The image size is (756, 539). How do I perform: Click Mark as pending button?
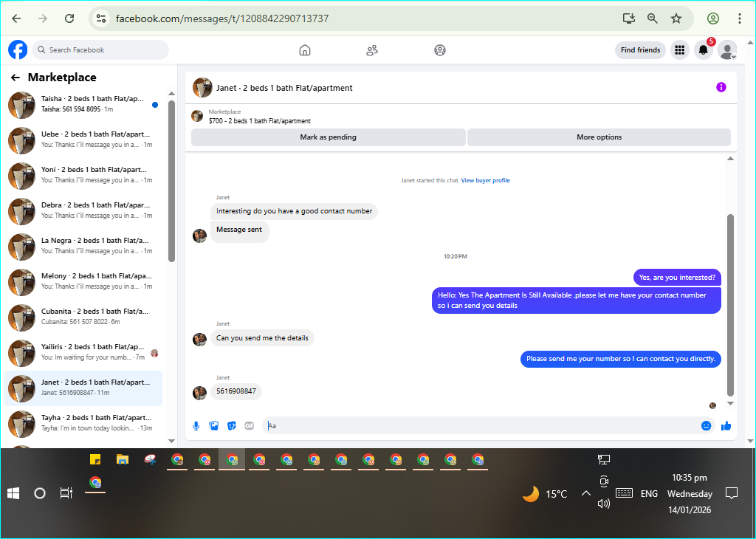[x=328, y=137]
